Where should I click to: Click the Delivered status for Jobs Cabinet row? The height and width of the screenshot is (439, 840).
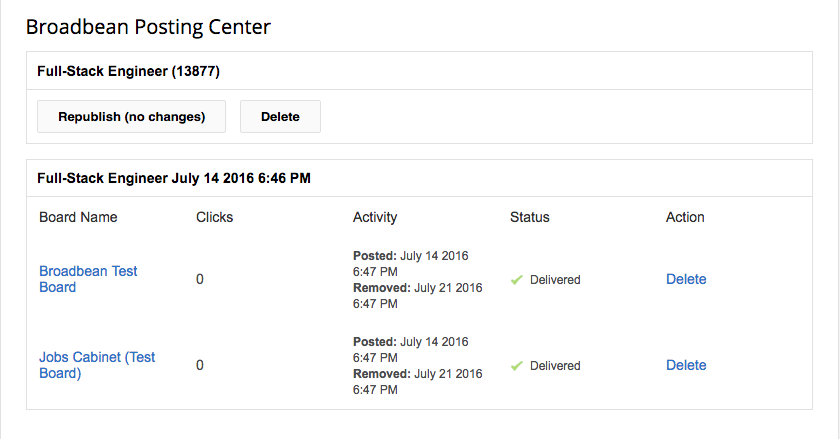pyautogui.click(x=555, y=366)
